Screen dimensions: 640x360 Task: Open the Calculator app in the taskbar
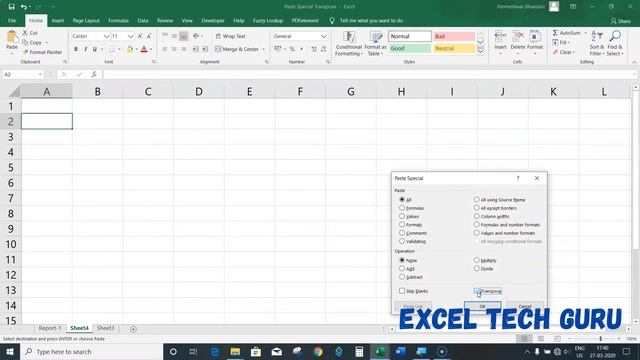359,351
